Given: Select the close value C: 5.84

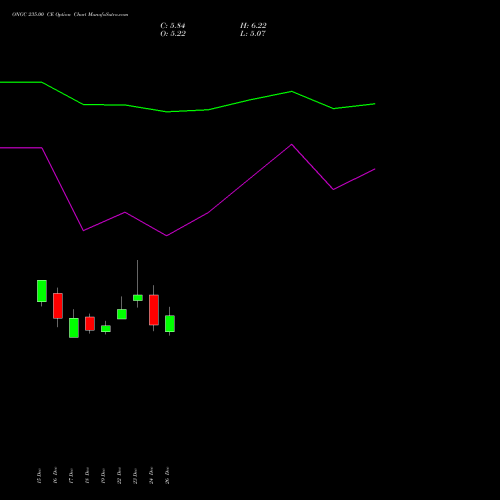Looking at the screenshot, I should click(x=173, y=26).
